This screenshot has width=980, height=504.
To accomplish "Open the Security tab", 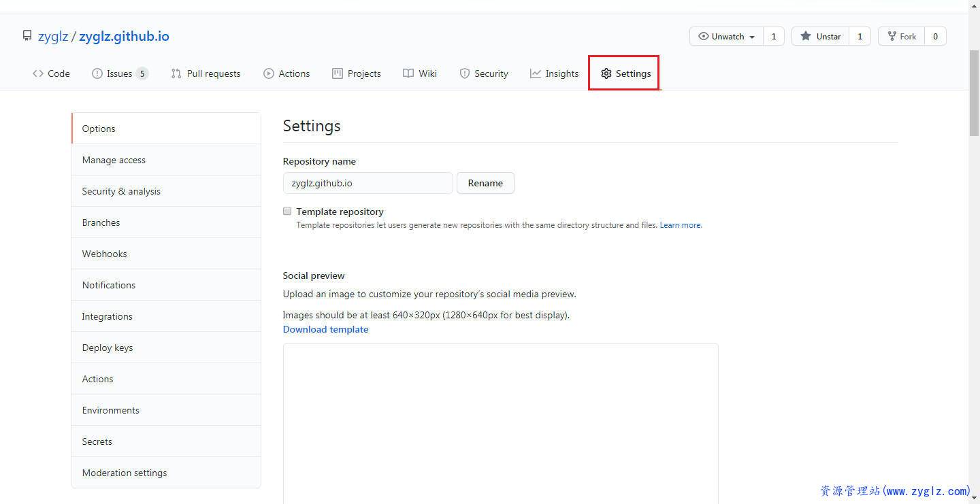I will click(x=484, y=73).
